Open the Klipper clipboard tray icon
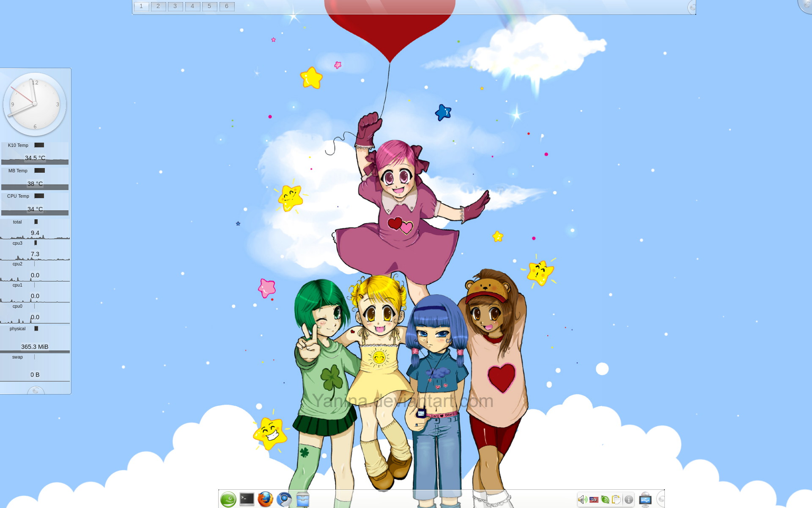Image resolution: width=812 pixels, height=508 pixels. 617,500
